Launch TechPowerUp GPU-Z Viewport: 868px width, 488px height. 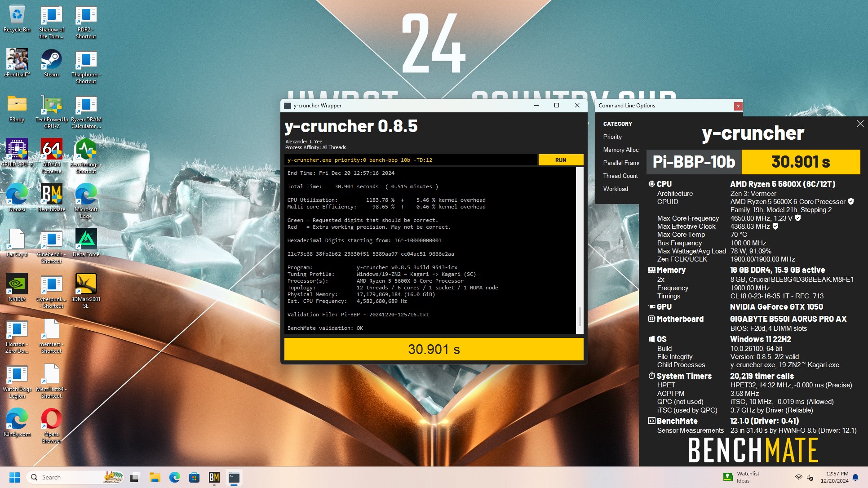coord(52,112)
